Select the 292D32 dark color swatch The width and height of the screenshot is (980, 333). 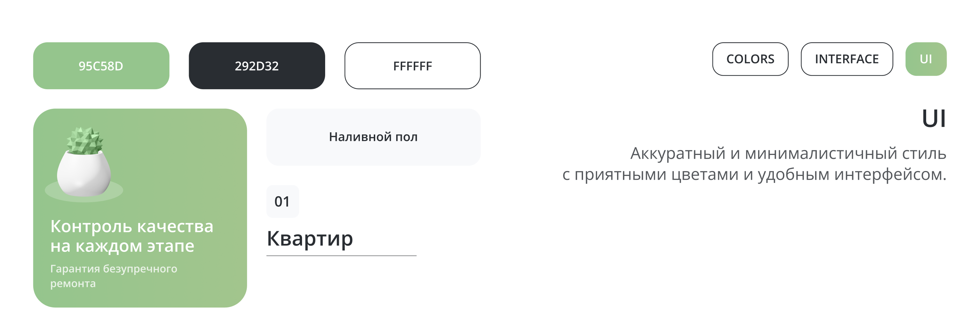[257, 66]
